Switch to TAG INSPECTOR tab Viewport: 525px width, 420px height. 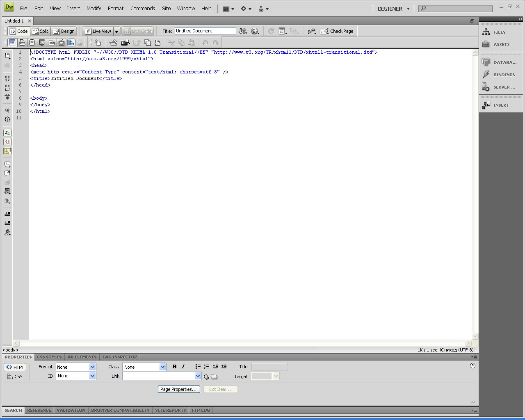tap(120, 357)
